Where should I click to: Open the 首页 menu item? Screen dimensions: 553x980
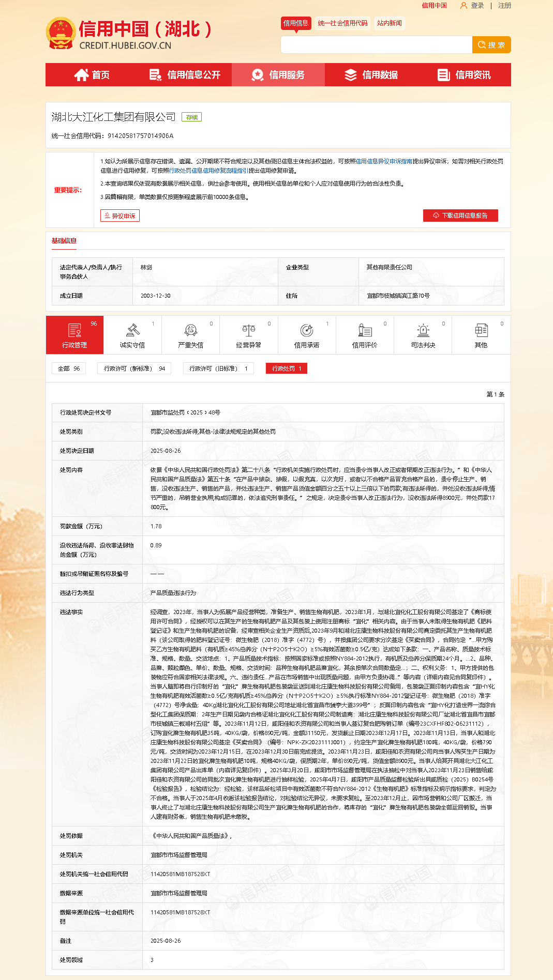pyautogui.click(x=92, y=75)
